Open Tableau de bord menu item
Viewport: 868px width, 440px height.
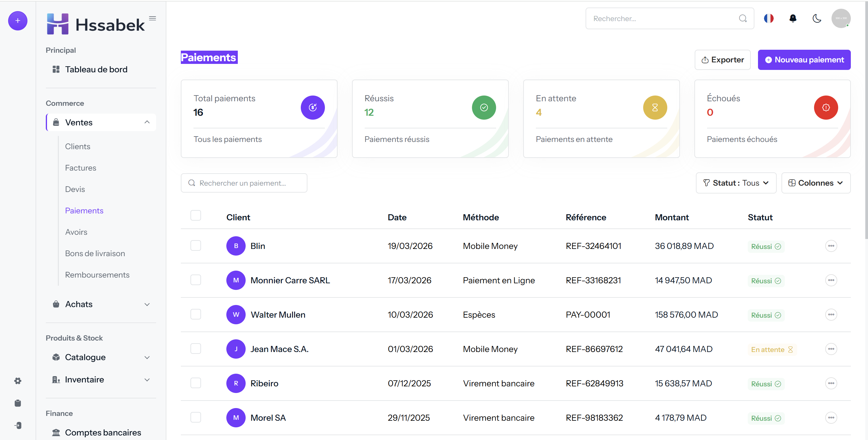click(x=96, y=69)
